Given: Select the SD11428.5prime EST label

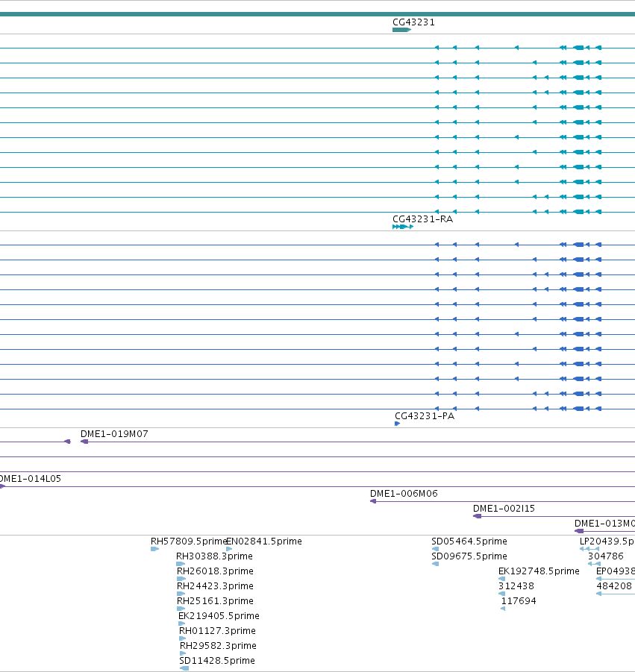Looking at the screenshot, I should click(217, 660).
